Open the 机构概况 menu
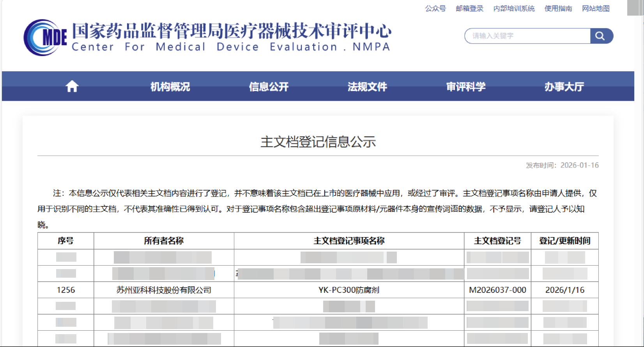 click(170, 86)
